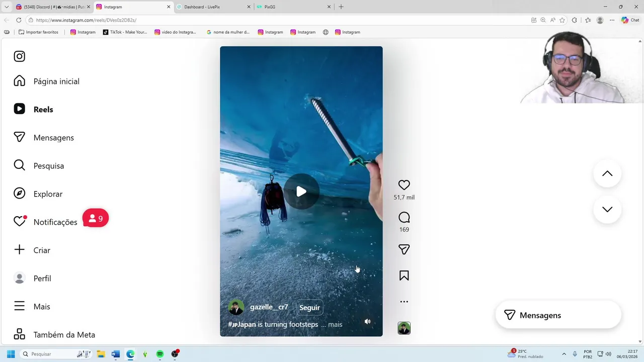Viewport: 644px width, 362px height.
Task: Open the reel comments bubble icon
Action: [x=404, y=217]
